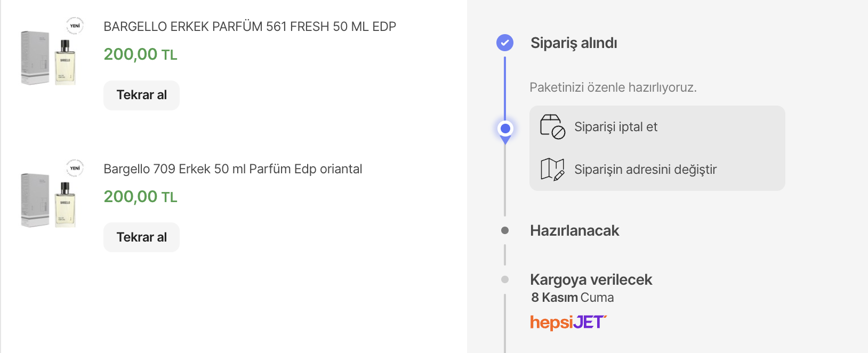This screenshot has width=868, height=353.
Task: Reorder the 561 Fresh perfume with Tekrar al
Action: [x=141, y=95]
